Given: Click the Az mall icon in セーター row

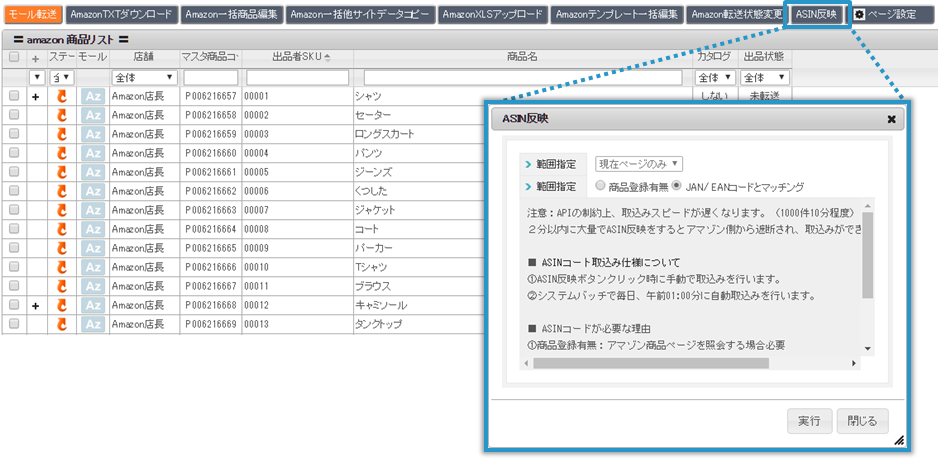Looking at the screenshot, I should 93,115.
